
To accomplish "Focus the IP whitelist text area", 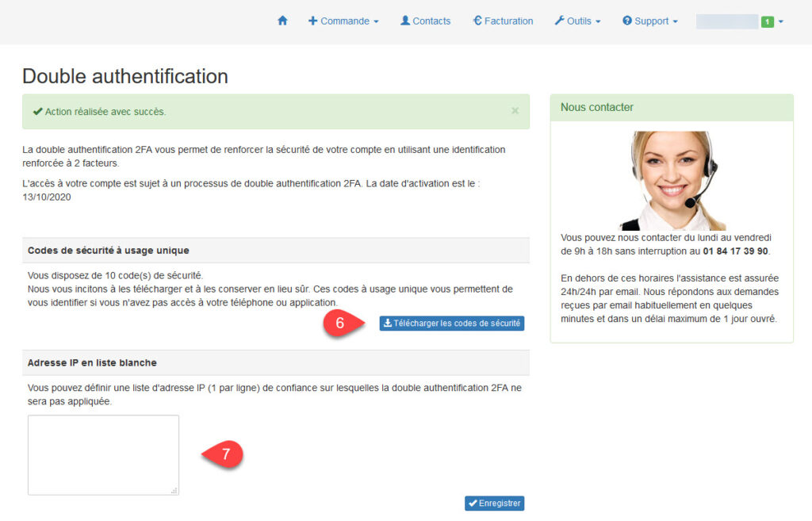I will (x=104, y=454).
